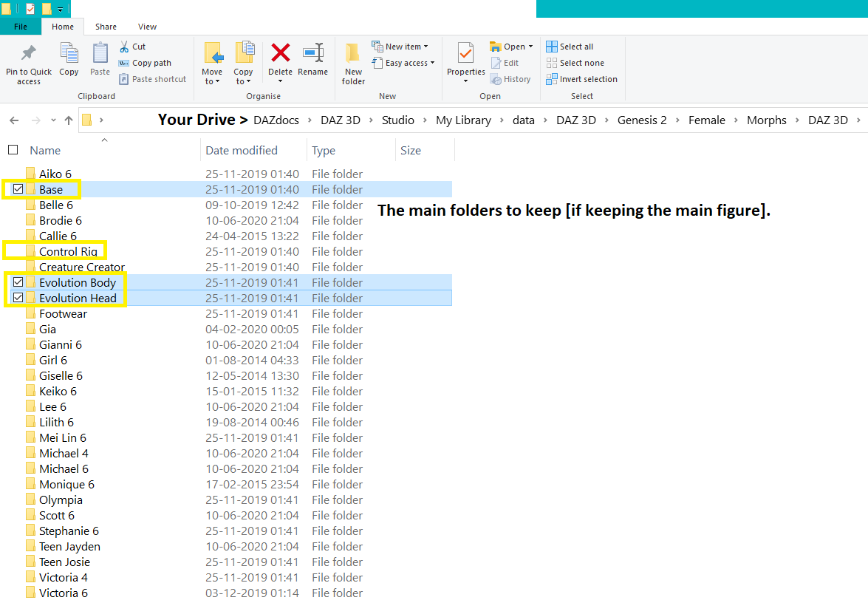Click Pin to Quick access icon

pos(29,53)
